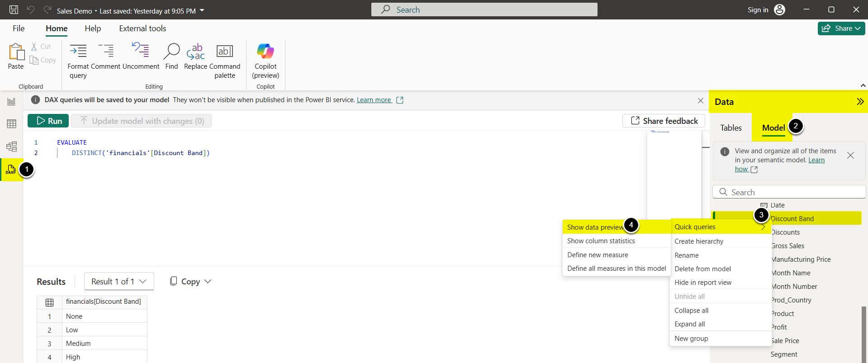Click the Replace icon

pyautogui.click(x=196, y=52)
